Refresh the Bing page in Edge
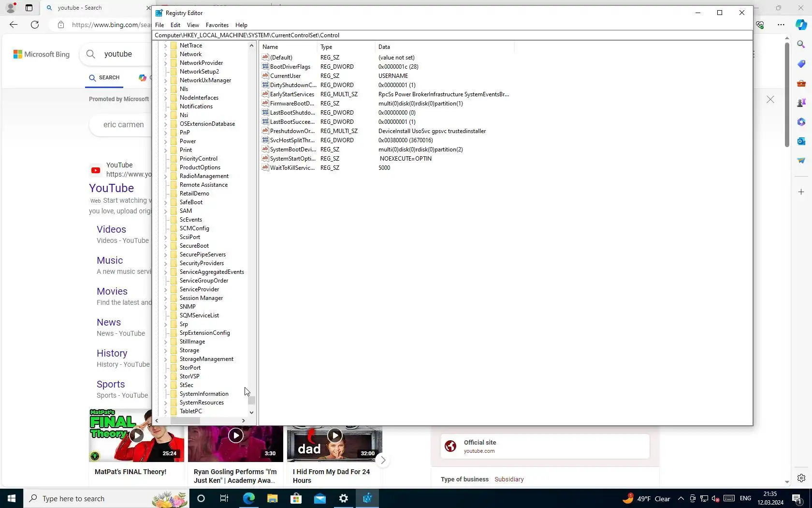 [x=35, y=25]
